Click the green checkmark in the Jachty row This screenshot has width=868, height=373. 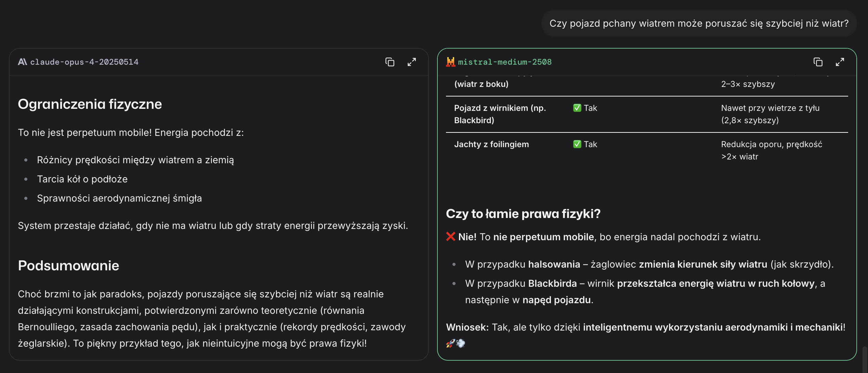pyautogui.click(x=577, y=144)
